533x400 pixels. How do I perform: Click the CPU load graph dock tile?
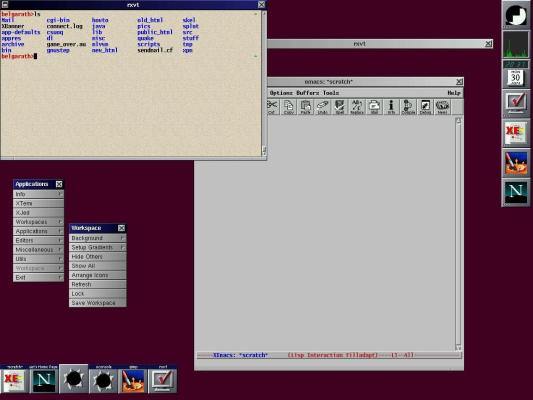point(516,44)
